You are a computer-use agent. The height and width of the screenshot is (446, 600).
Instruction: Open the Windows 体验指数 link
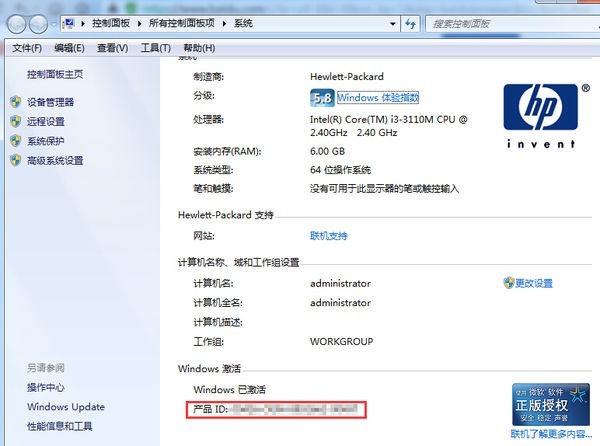tap(378, 98)
